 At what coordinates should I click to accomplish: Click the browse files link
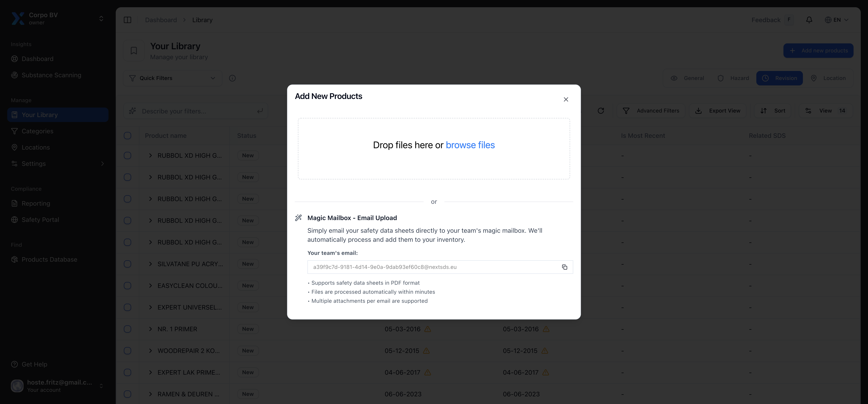[470, 145]
